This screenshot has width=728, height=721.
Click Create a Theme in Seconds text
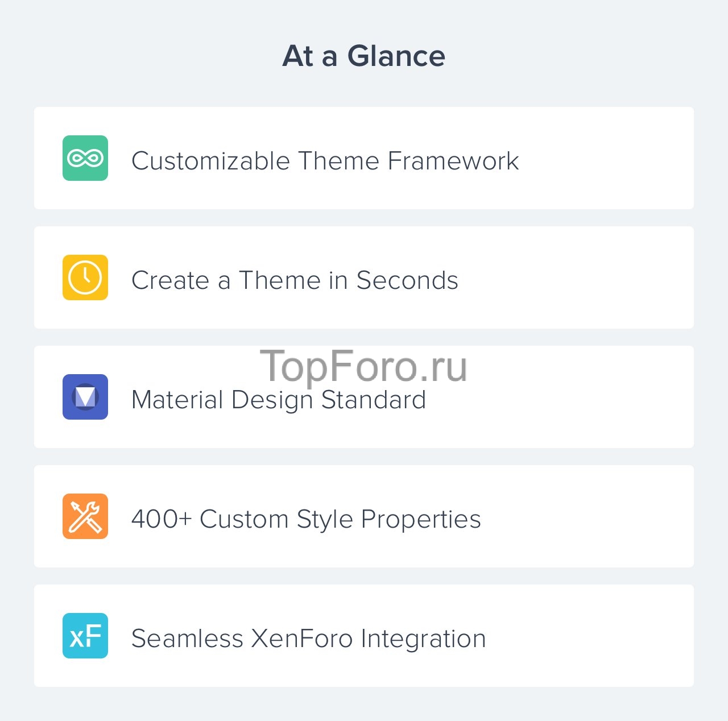click(295, 280)
